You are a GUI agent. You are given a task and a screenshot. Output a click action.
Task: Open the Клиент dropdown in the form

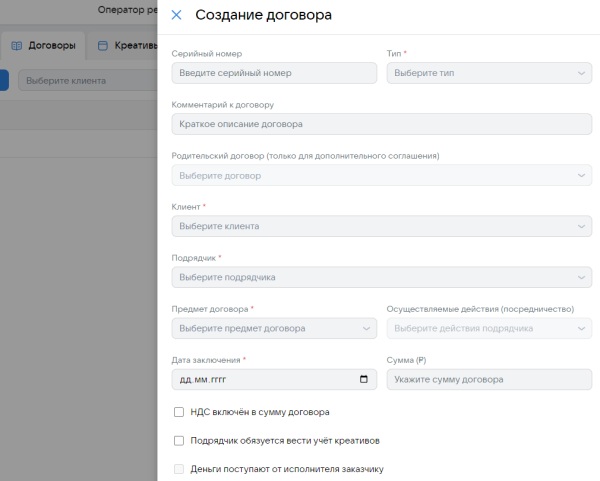[x=382, y=226]
